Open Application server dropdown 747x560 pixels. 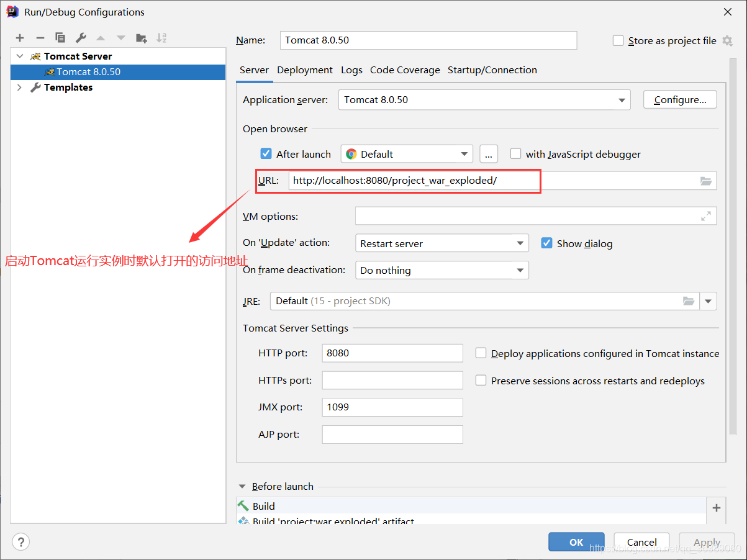[484, 100]
